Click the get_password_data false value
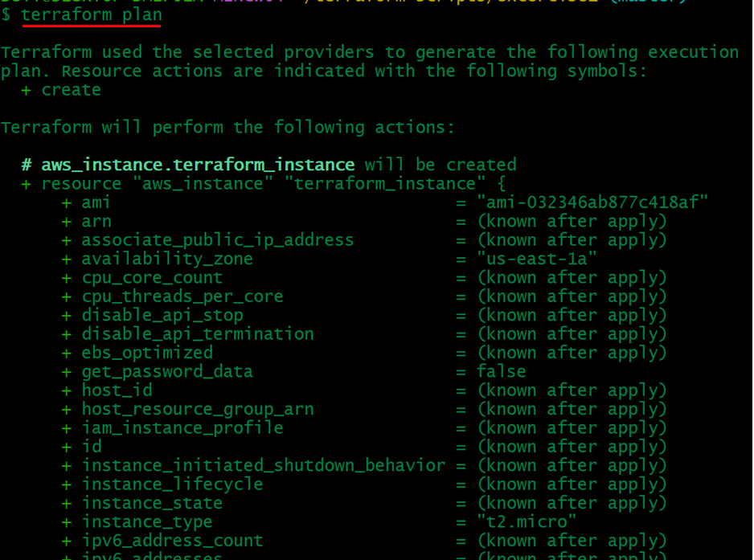 501,371
